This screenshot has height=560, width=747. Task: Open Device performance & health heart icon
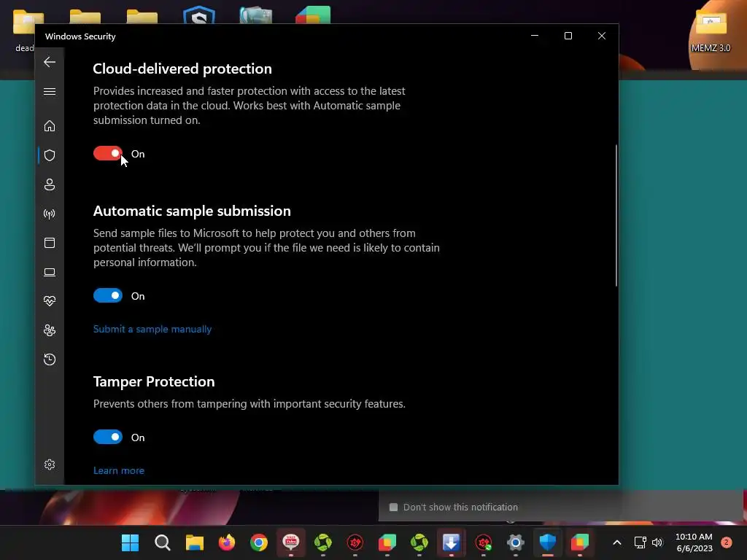50,301
